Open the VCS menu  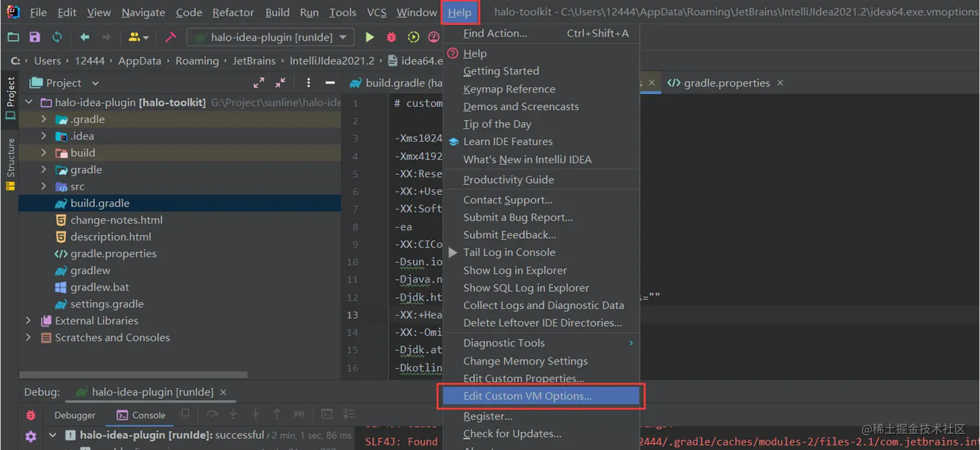377,12
